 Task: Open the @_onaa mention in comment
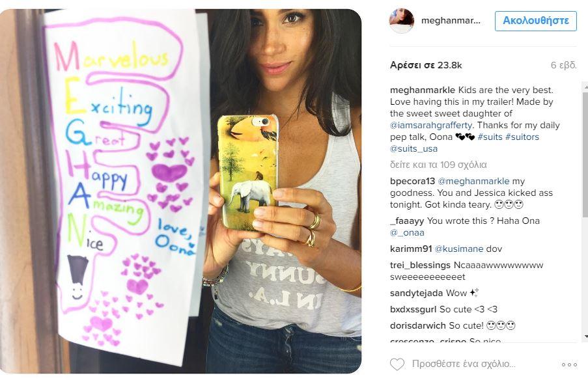coord(407,233)
